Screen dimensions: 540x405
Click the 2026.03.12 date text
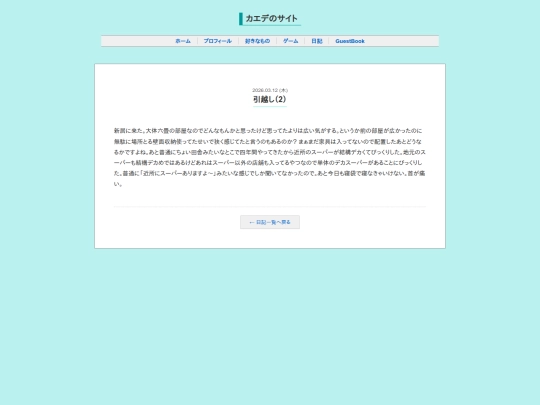[x=270, y=90]
